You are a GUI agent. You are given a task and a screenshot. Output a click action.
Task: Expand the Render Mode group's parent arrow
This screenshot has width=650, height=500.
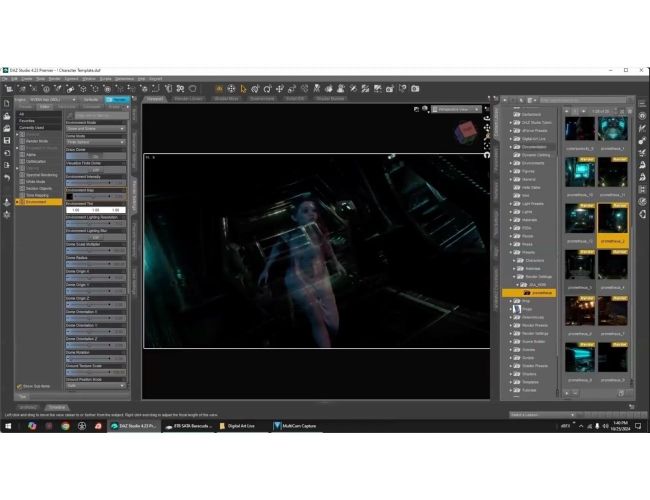click(x=17, y=134)
